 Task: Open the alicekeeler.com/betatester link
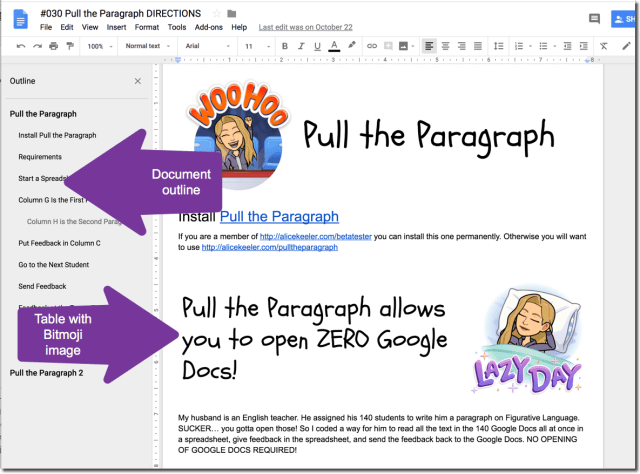tap(316, 236)
